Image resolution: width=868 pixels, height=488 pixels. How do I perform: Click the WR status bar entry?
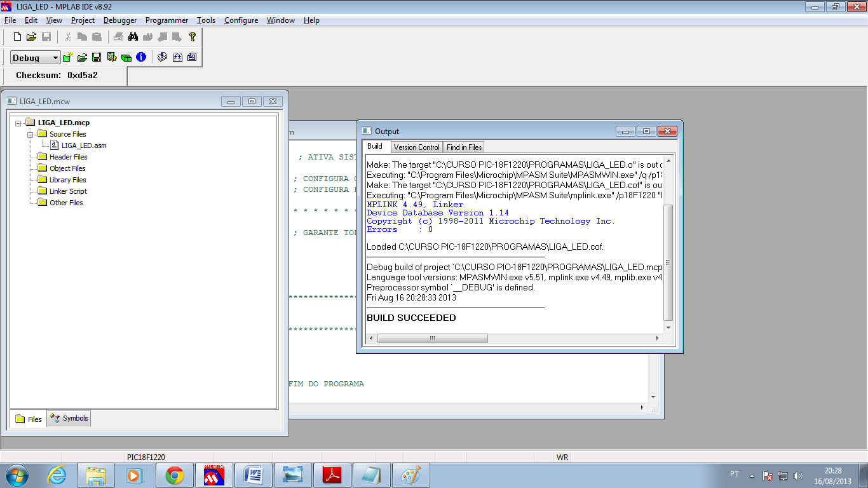coord(562,457)
